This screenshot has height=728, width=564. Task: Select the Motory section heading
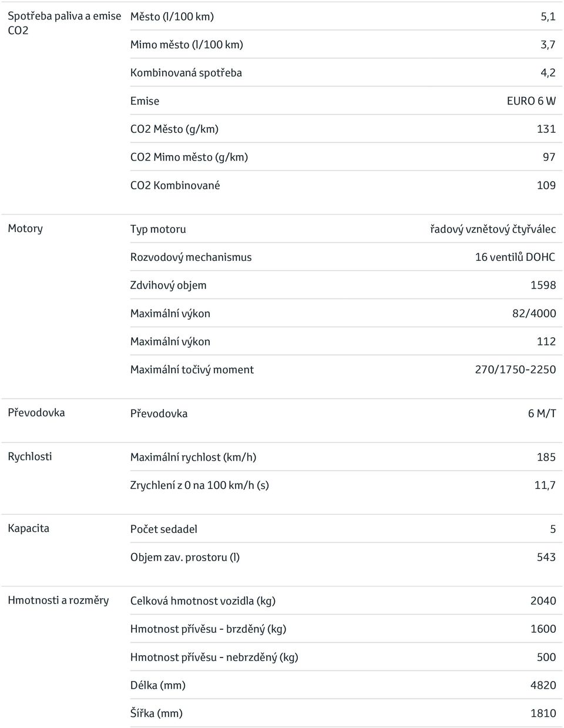(25, 229)
